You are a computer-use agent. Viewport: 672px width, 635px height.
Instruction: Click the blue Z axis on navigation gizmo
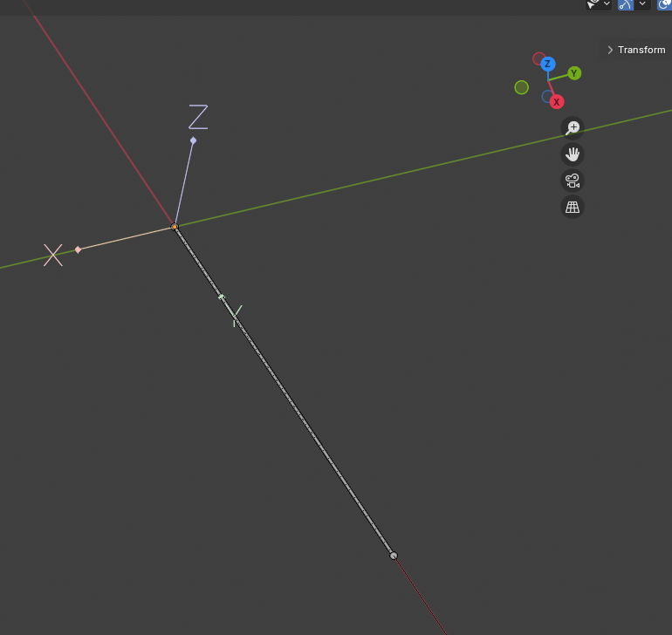point(547,64)
